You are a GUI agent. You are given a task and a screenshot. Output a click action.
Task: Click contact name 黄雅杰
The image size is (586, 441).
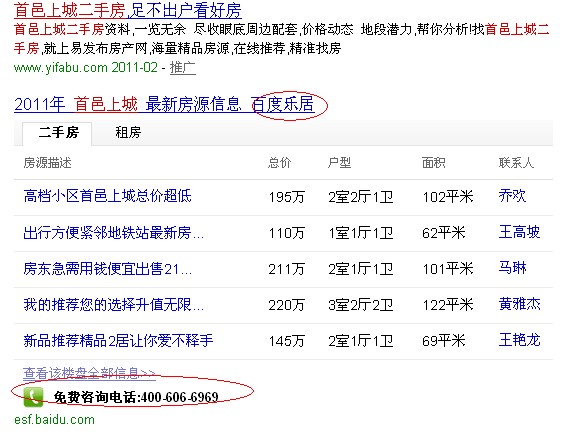[519, 304]
